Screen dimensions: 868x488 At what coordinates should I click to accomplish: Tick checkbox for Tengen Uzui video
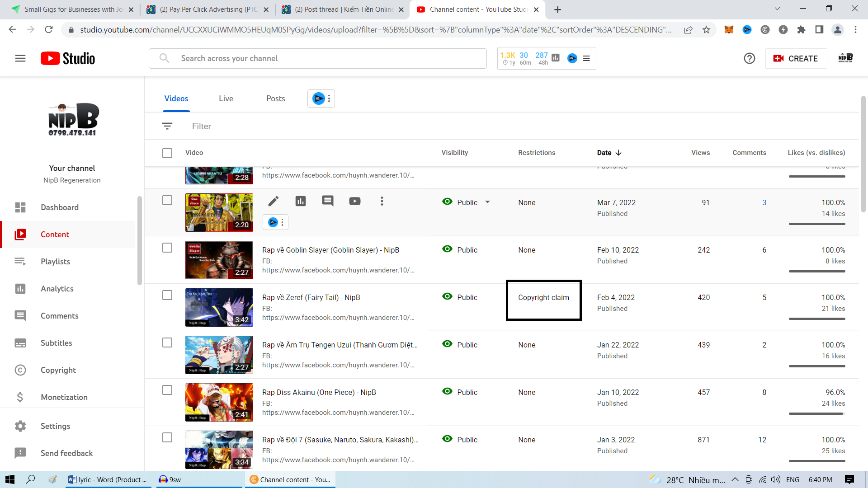coord(167,343)
